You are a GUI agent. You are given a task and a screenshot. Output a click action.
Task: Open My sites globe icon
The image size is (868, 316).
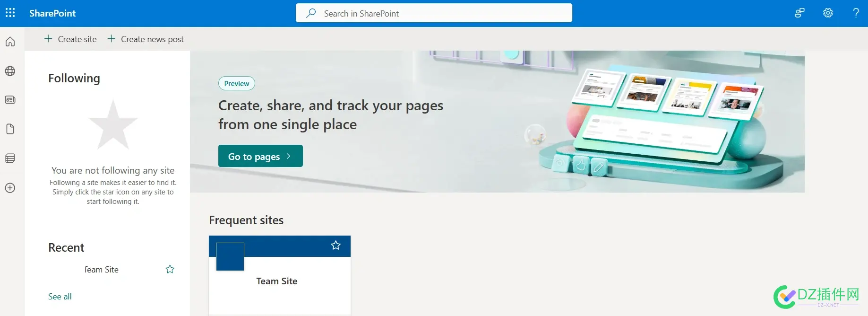(10, 71)
